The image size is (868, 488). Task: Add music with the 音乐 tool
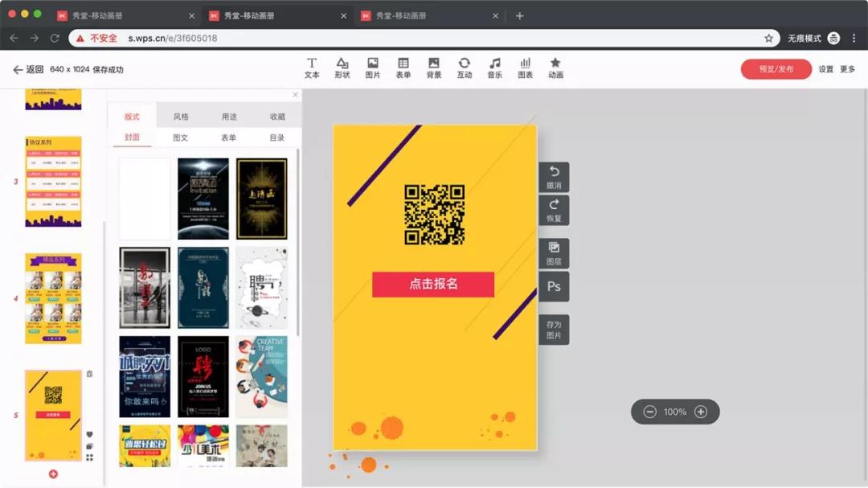click(494, 68)
